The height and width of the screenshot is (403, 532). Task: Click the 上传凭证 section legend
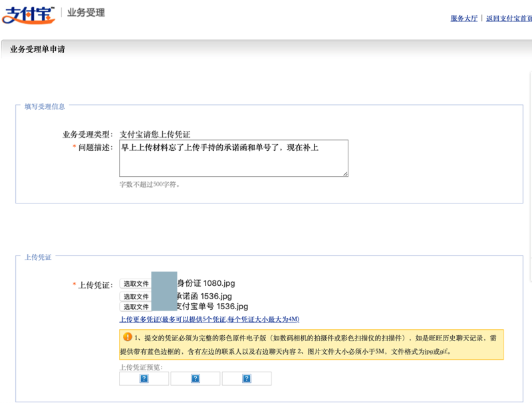point(38,257)
